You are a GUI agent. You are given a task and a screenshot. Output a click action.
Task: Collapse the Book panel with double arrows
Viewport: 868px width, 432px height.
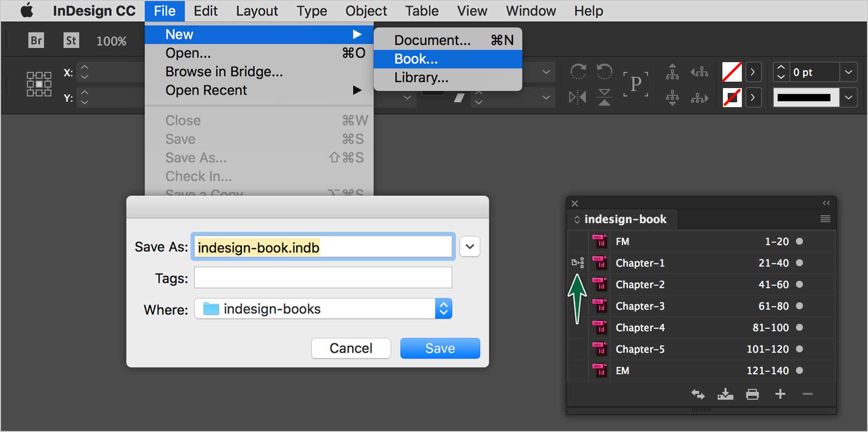pos(826,203)
